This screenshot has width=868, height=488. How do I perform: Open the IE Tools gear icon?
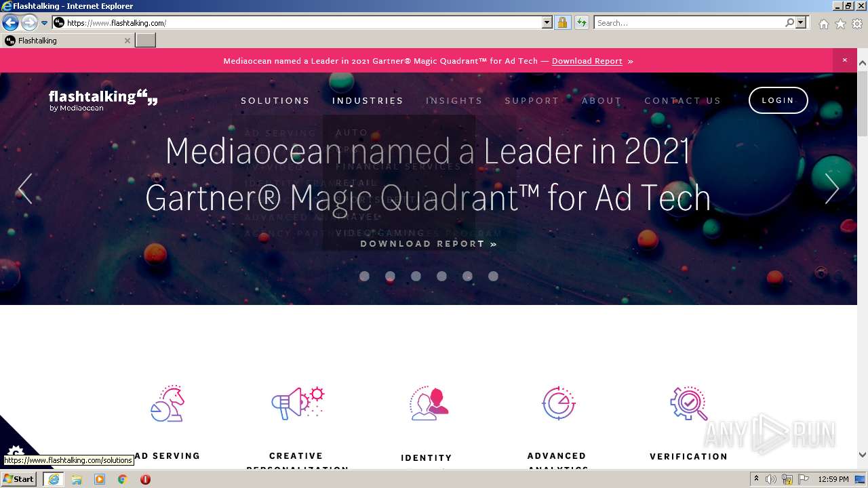(857, 24)
